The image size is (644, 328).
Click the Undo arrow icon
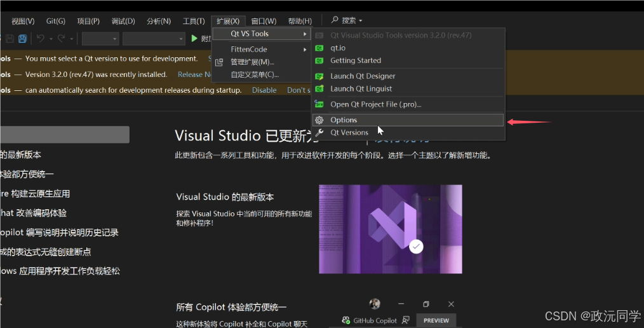pos(40,39)
